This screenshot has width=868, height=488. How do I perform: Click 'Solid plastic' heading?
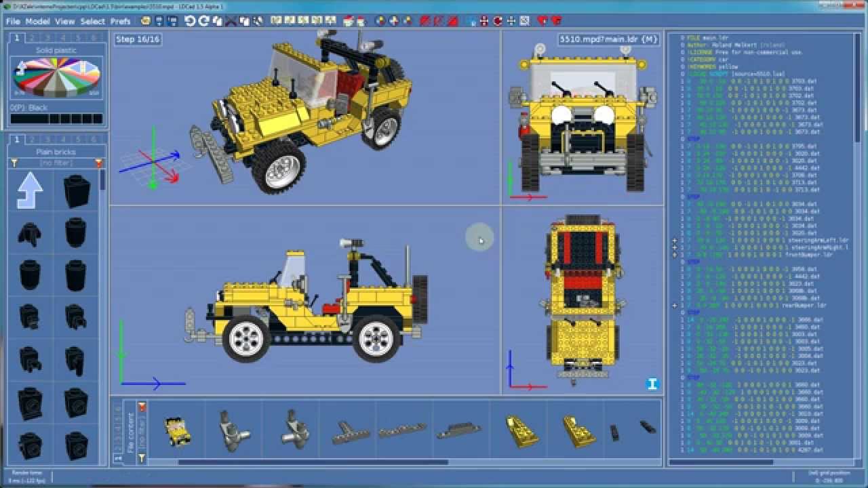coord(56,50)
